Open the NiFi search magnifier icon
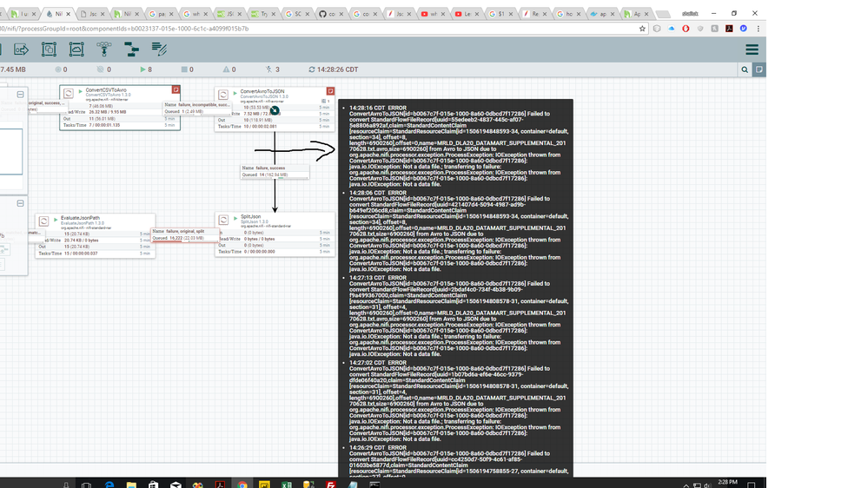 click(745, 69)
